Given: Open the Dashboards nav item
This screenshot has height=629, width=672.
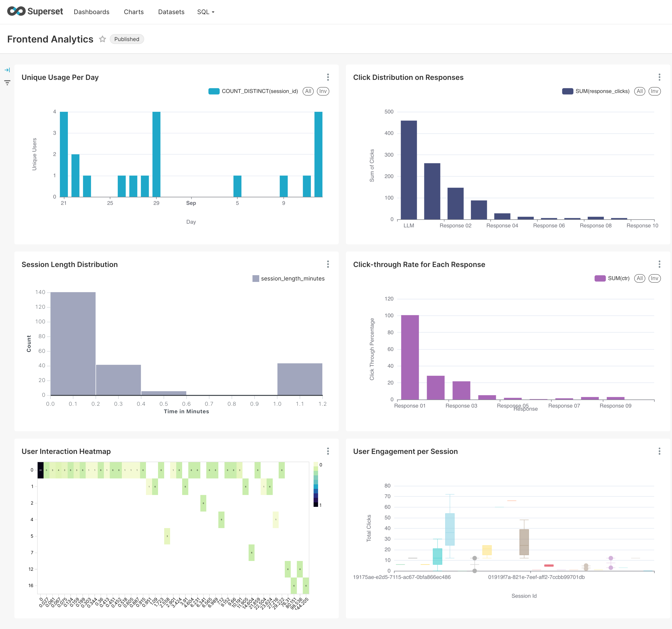Looking at the screenshot, I should pos(91,12).
